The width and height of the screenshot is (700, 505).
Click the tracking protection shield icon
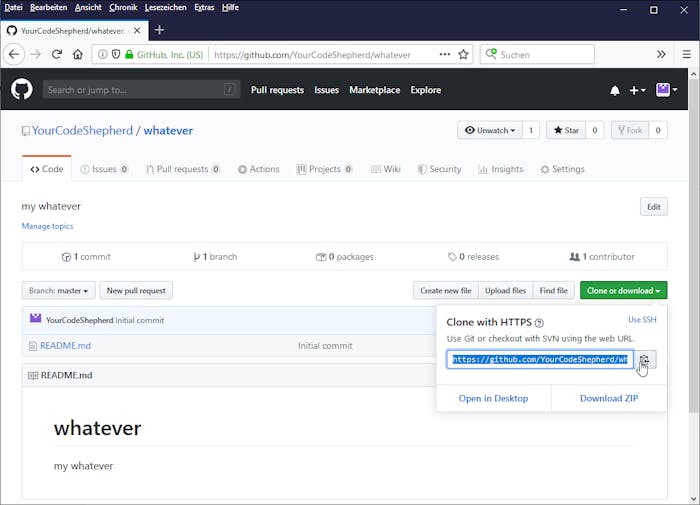(x=116, y=54)
